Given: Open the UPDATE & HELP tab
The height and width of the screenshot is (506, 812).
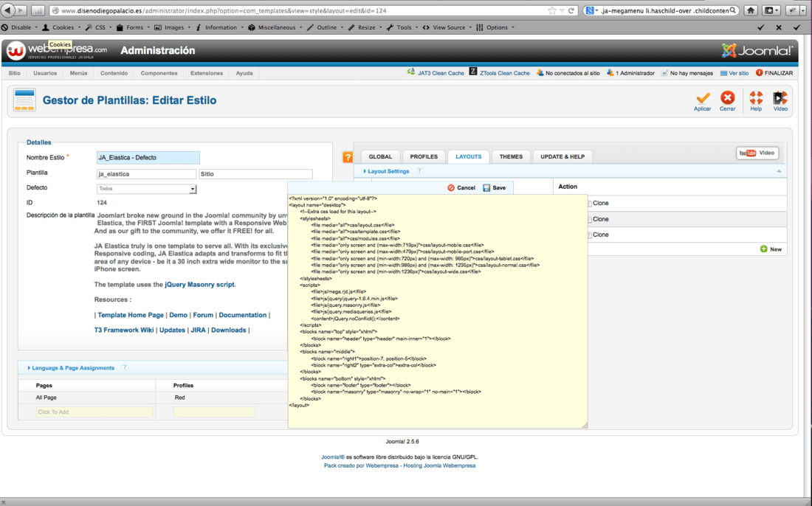Looking at the screenshot, I should [562, 157].
